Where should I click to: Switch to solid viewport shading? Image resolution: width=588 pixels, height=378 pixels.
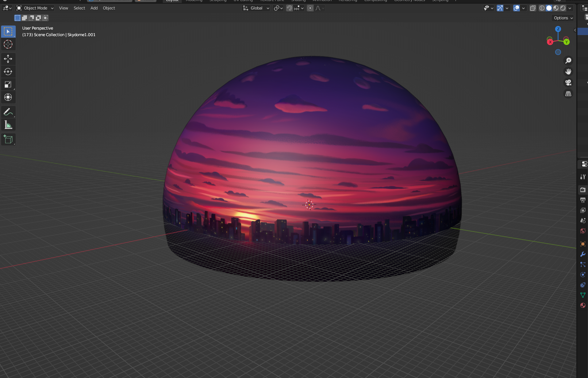point(549,8)
